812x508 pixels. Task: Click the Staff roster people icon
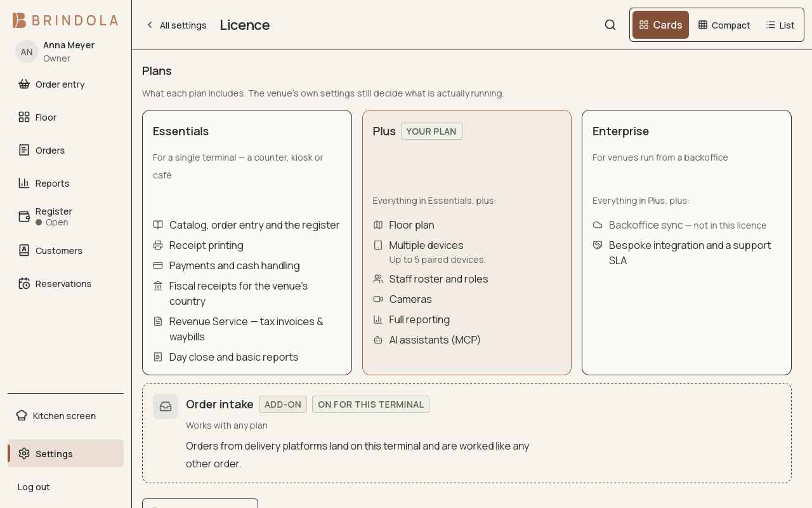pyautogui.click(x=378, y=279)
